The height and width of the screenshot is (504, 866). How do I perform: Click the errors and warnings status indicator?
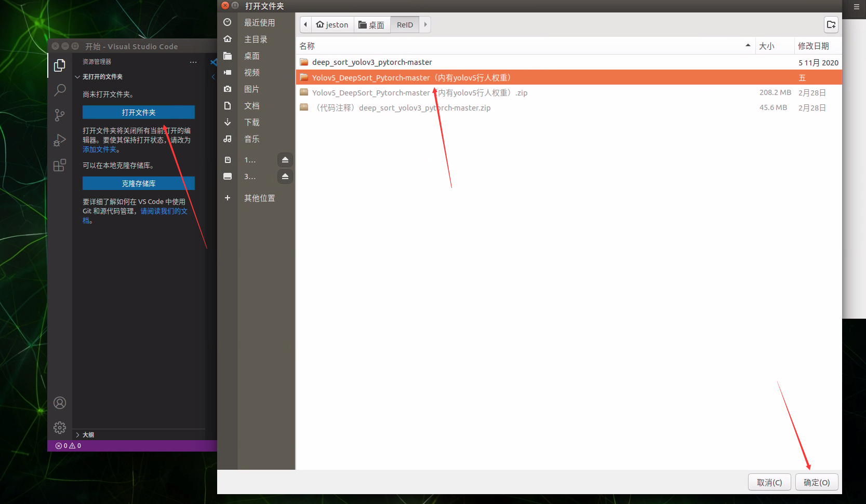tap(68, 446)
